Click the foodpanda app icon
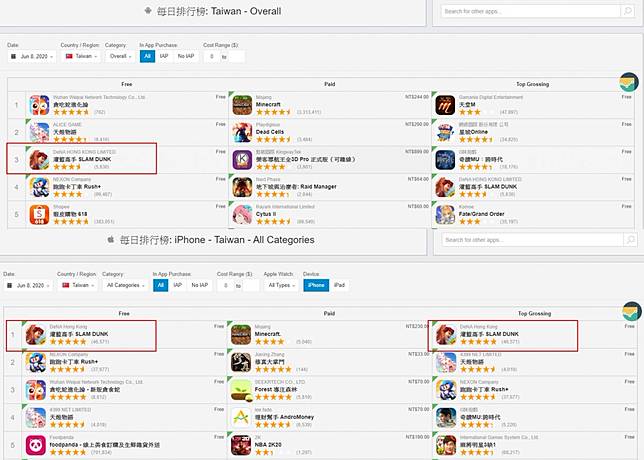644x460 pixels. (x=40, y=444)
